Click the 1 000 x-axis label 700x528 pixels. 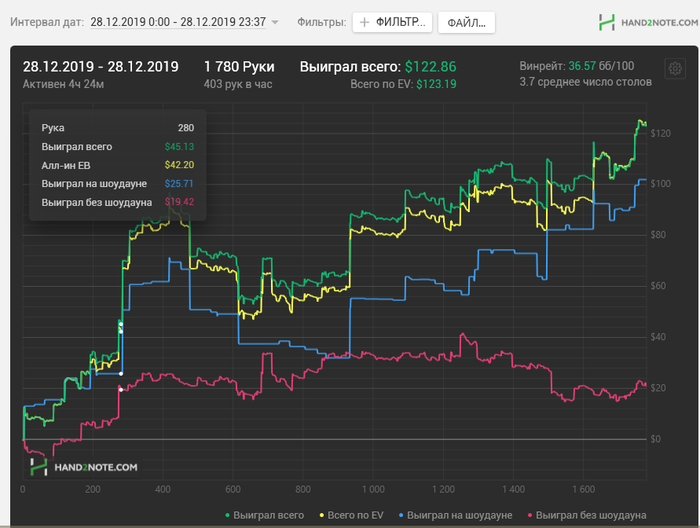click(x=373, y=489)
